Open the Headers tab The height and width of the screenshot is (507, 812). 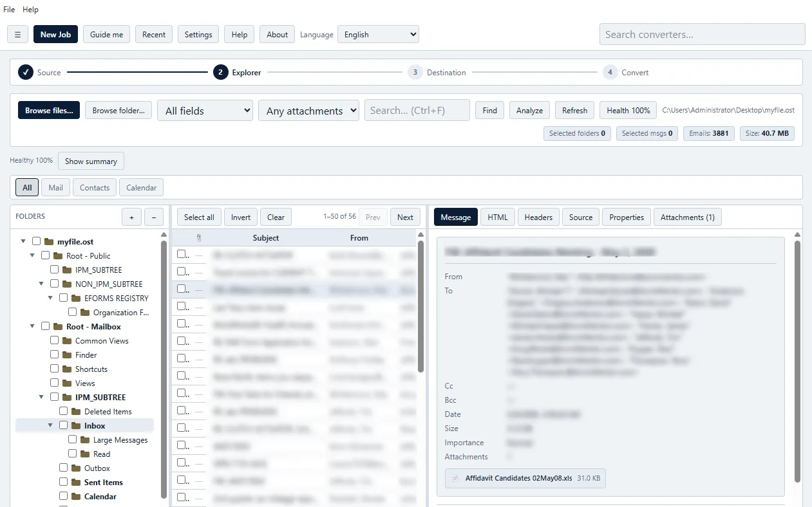[x=538, y=217]
